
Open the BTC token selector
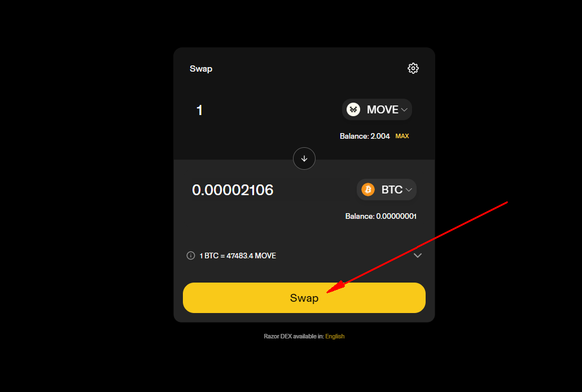click(x=386, y=190)
